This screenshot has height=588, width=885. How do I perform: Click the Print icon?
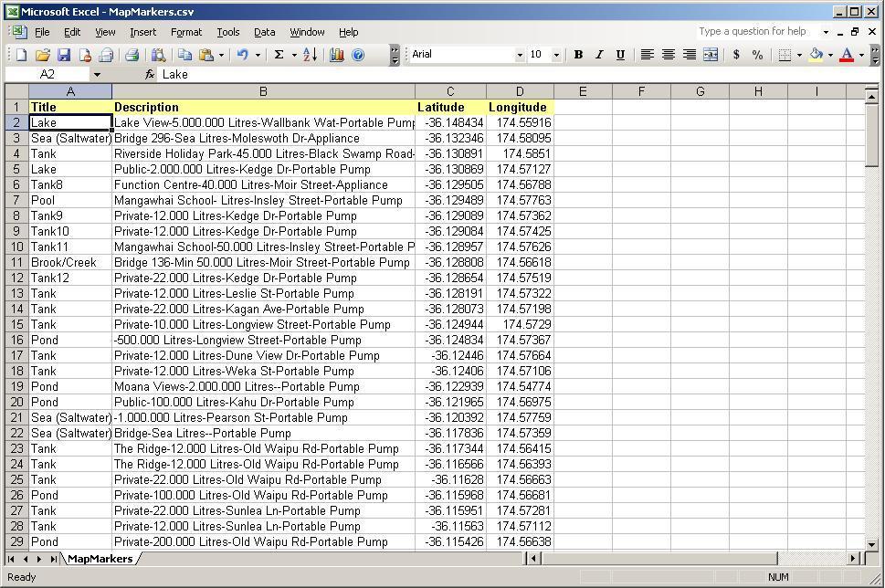(132, 55)
